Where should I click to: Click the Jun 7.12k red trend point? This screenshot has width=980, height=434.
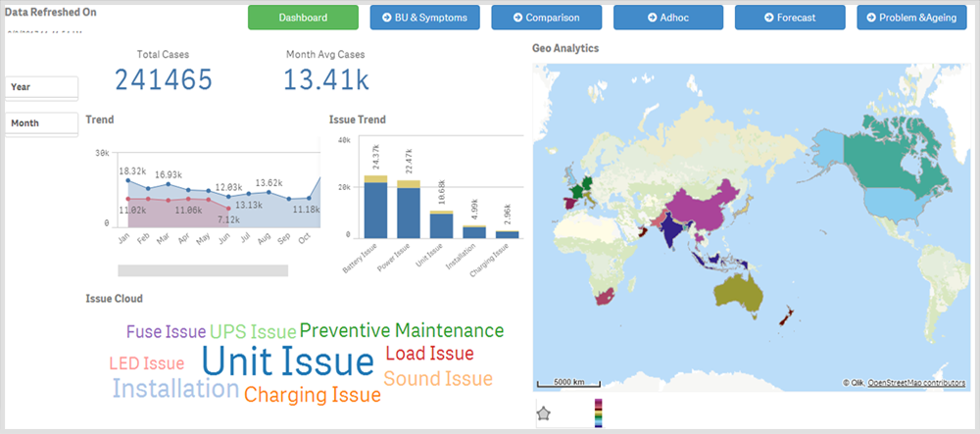tap(228, 209)
